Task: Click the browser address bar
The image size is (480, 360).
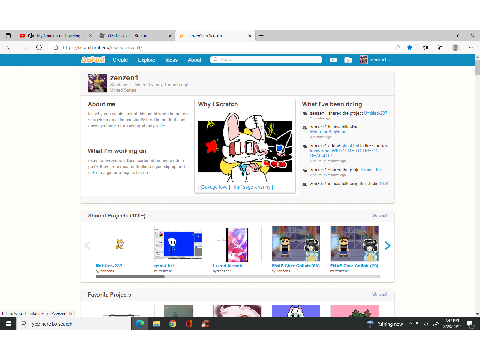Action: click(220, 48)
